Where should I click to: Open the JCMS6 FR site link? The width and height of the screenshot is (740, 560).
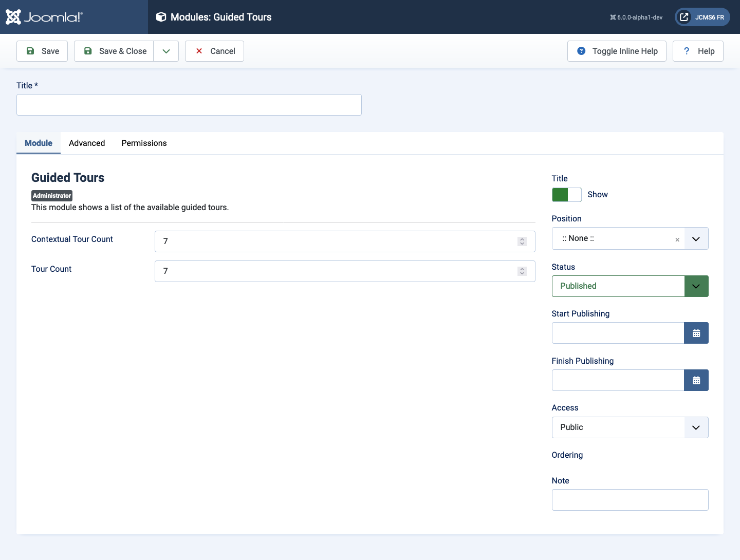coord(702,17)
